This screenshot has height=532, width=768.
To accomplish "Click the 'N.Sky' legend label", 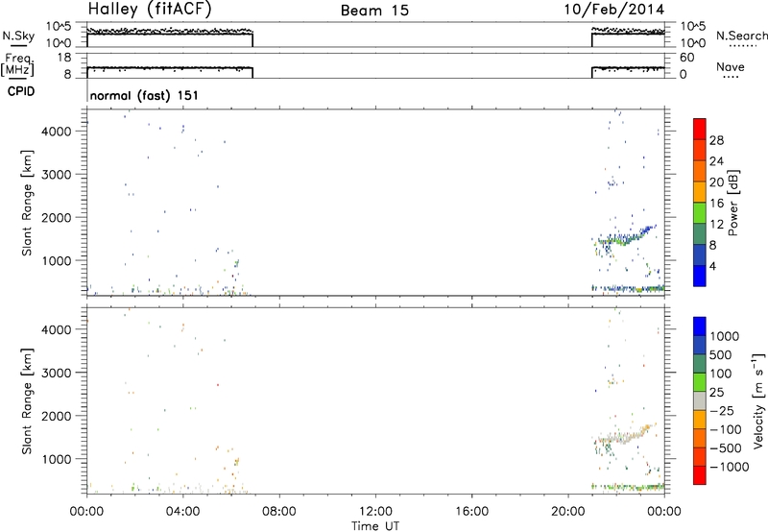I will pyautogui.click(x=18, y=36).
